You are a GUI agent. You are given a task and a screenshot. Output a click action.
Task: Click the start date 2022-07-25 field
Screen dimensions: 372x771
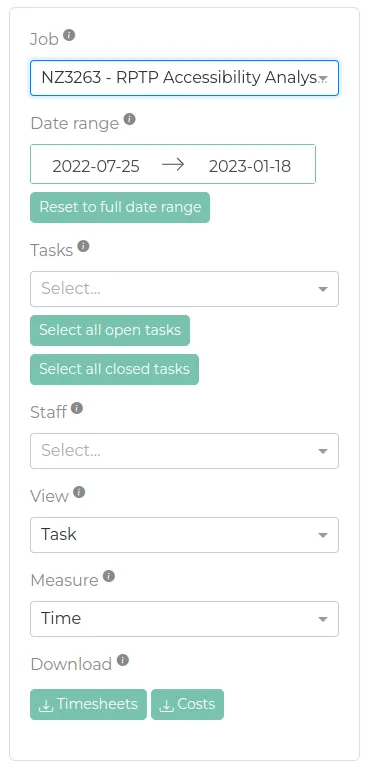[x=96, y=166]
